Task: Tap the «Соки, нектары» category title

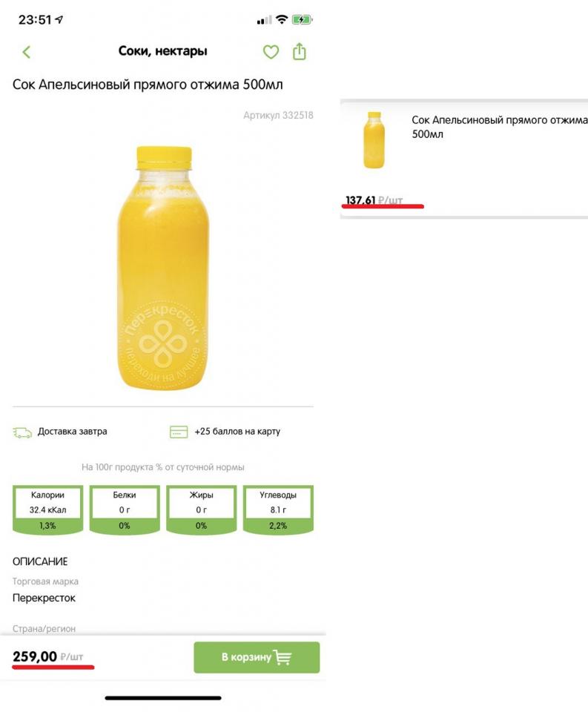Action: [163, 51]
